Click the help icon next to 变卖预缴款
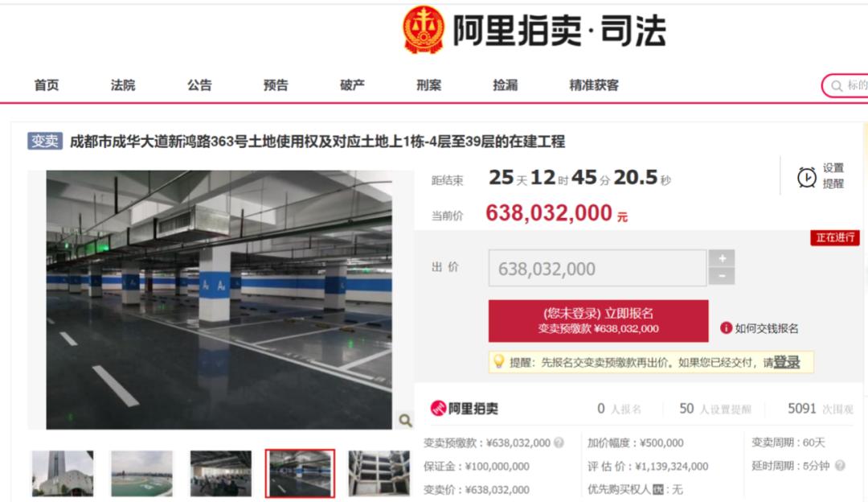The image size is (868, 502). coord(559,442)
